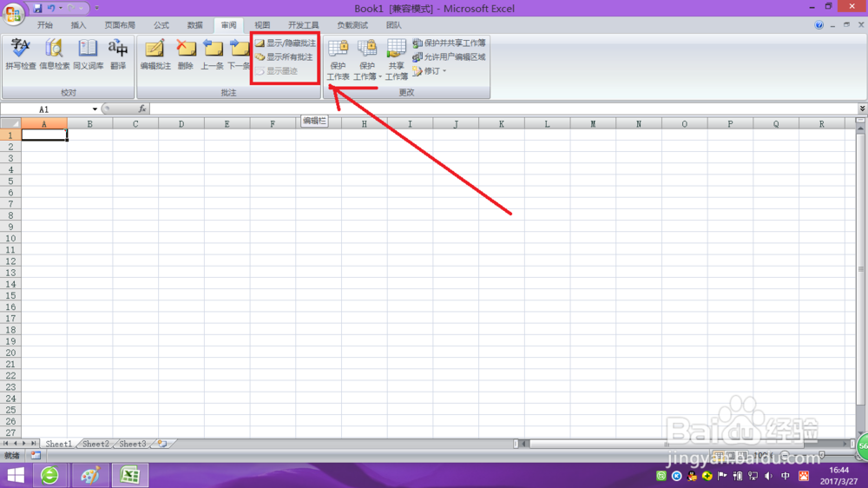Open the 页面布局 ribbon tab

coord(120,25)
